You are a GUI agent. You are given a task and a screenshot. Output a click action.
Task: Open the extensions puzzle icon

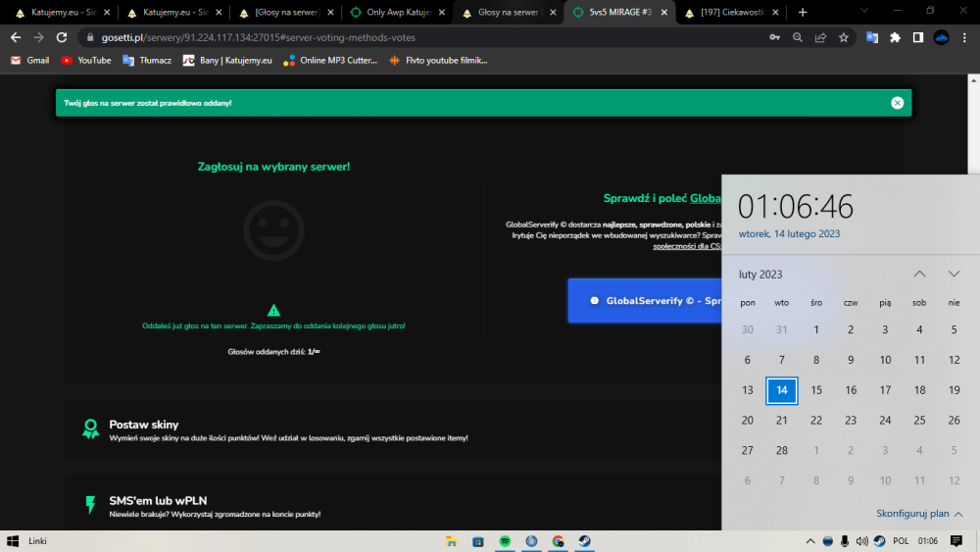pyautogui.click(x=895, y=37)
